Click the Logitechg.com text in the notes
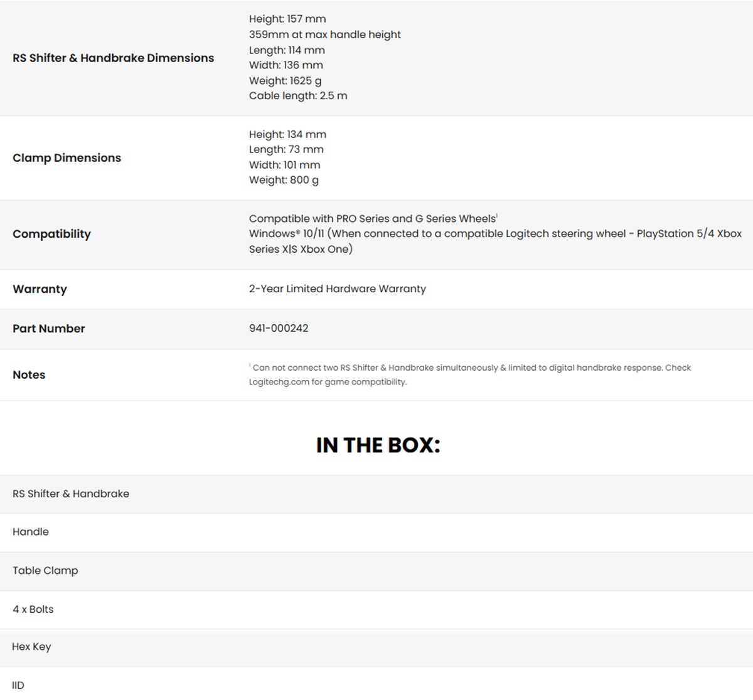Screen dimensions: 753x700 [279, 382]
